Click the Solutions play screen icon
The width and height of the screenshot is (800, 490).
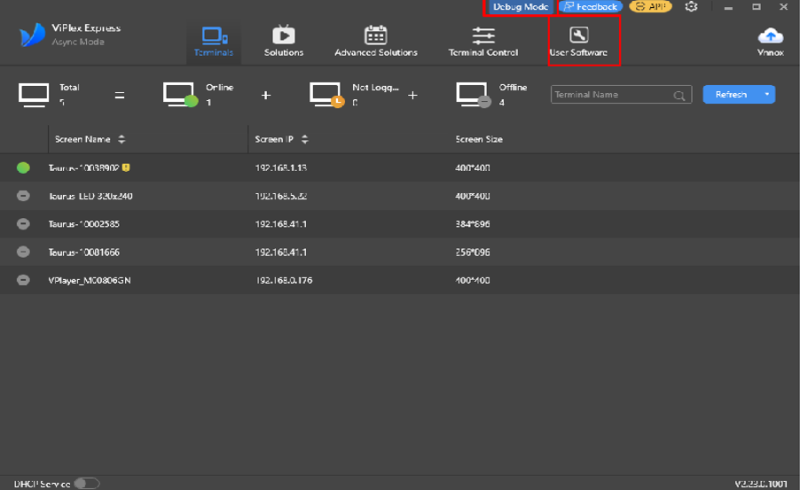[x=283, y=35]
